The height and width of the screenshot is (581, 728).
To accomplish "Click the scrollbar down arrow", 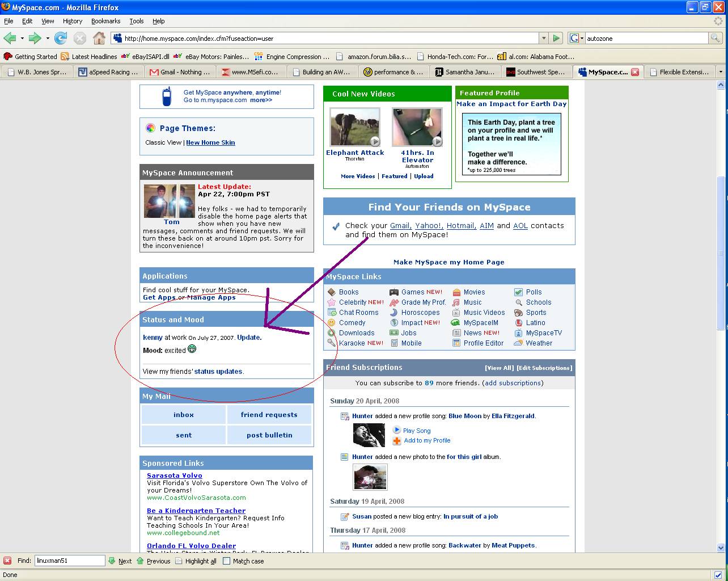I will 721,548.
